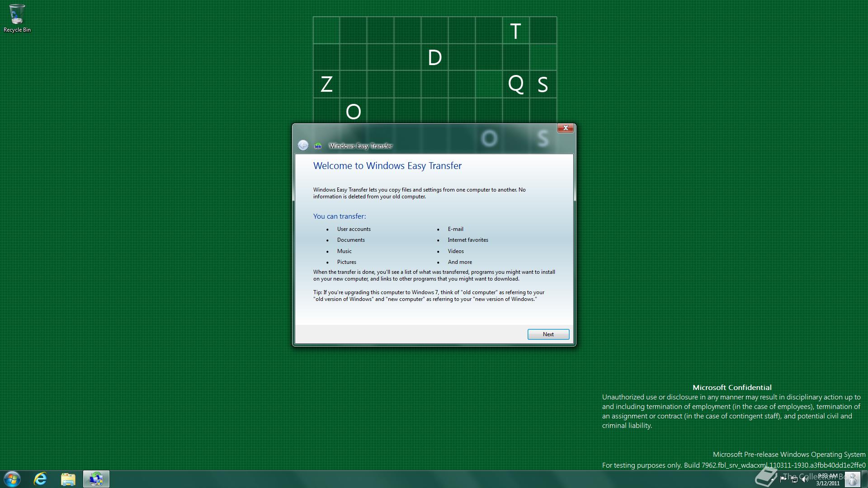The image size is (868, 488).
Task: Click the grid tile labeled T
Action: (515, 31)
